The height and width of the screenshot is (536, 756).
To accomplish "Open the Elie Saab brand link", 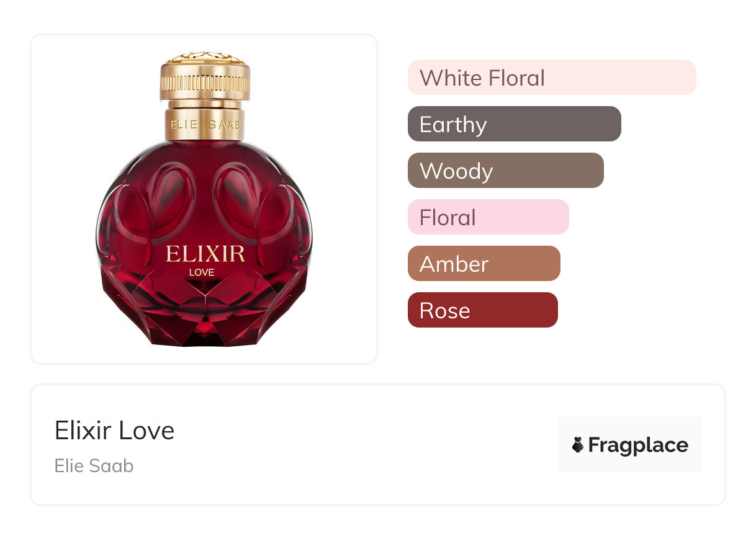I will [94, 466].
